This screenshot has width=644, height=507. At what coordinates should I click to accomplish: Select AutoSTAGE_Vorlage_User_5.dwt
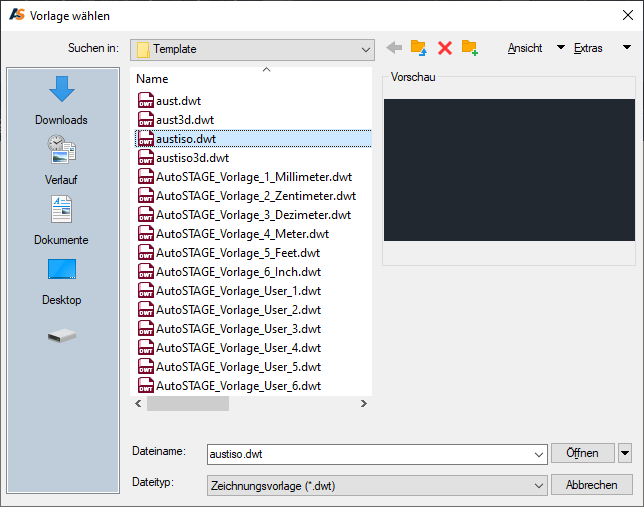tap(238, 367)
